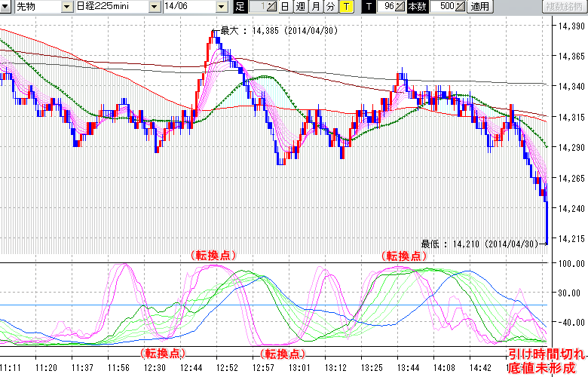Select the 日 daily timeframe button
Viewport: 588px width, 377px height.
click(x=284, y=7)
